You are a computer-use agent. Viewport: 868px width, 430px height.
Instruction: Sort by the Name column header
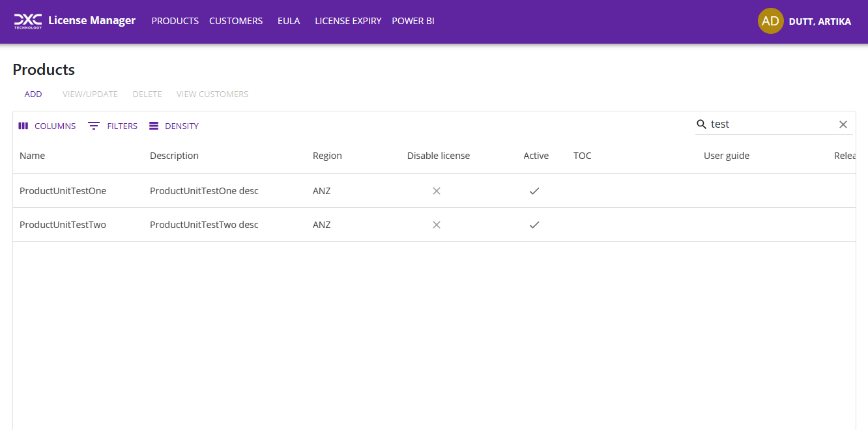pyautogui.click(x=33, y=156)
